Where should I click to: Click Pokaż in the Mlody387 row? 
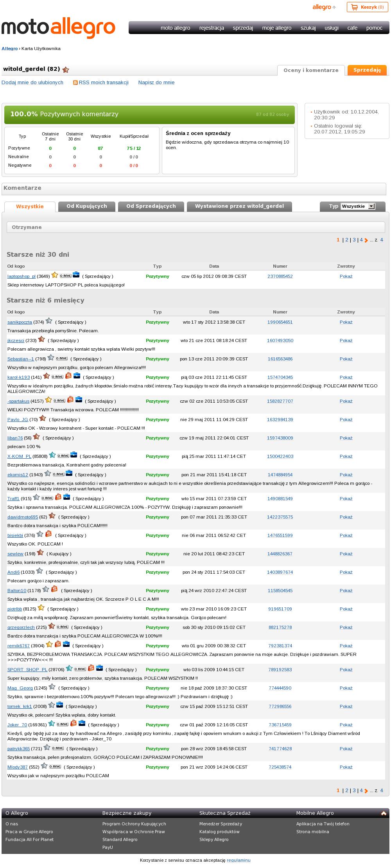pyautogui.click(x=346, y=767)
